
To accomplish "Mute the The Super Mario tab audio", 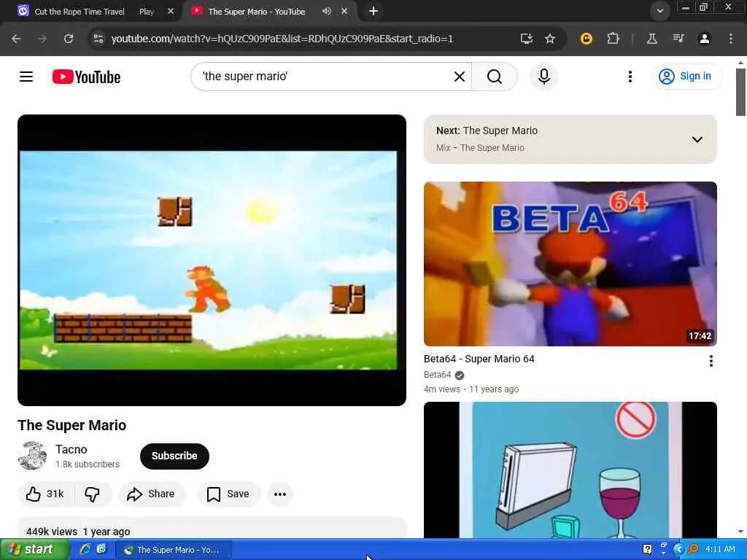I will tap(326, 11).
